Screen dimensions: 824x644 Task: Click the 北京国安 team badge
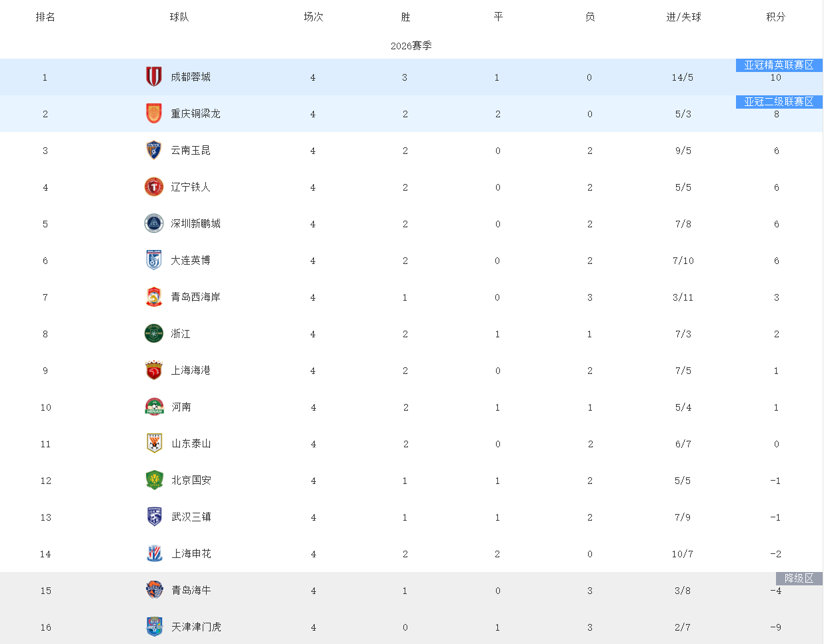(154, 481)
